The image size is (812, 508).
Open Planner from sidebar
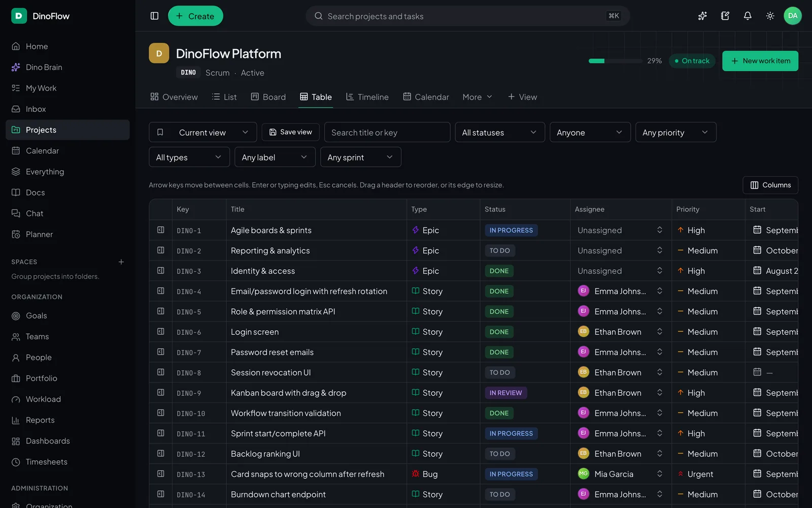(x=67, y=234)
